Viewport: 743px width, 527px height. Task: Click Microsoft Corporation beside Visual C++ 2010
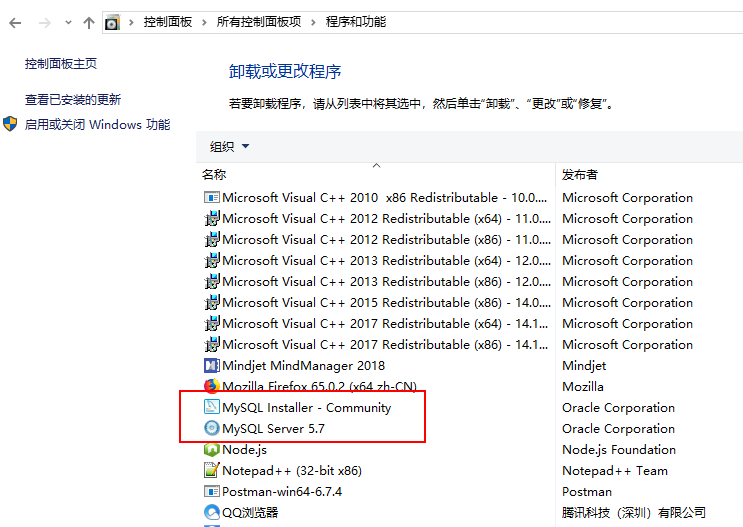point(627,198)
